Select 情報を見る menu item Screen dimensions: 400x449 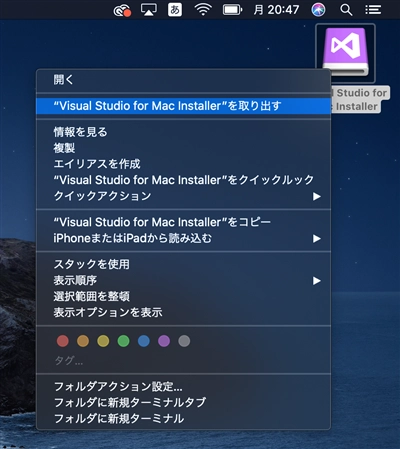pos(183,132)
